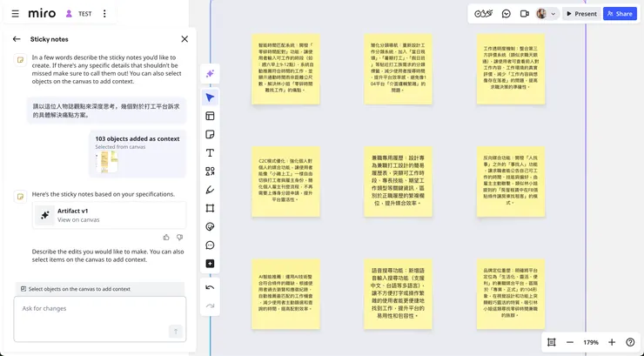Open the board options three-dot menu
Viewport: 644px width, 356px height.
[x=104, y=14]
